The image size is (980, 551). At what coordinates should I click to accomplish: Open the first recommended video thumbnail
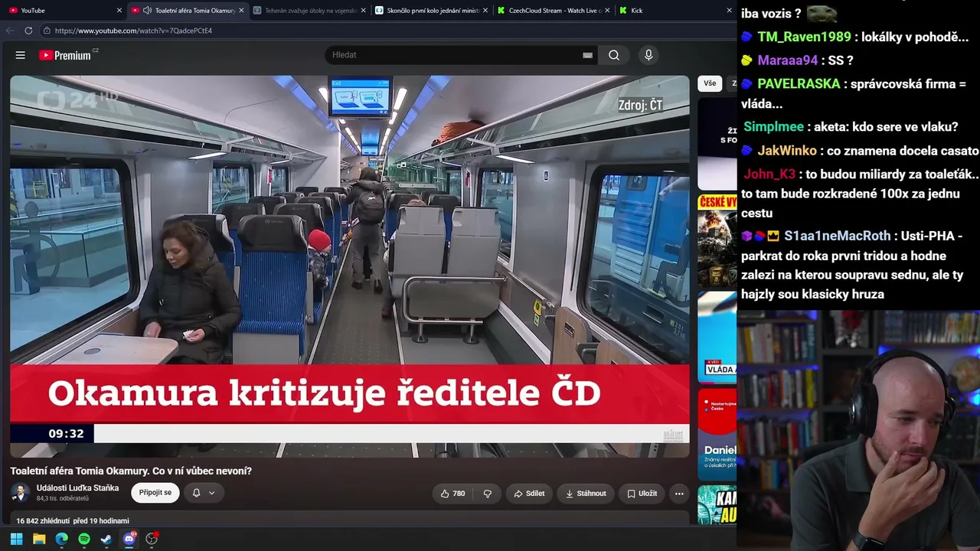click(x=717, y=143)
